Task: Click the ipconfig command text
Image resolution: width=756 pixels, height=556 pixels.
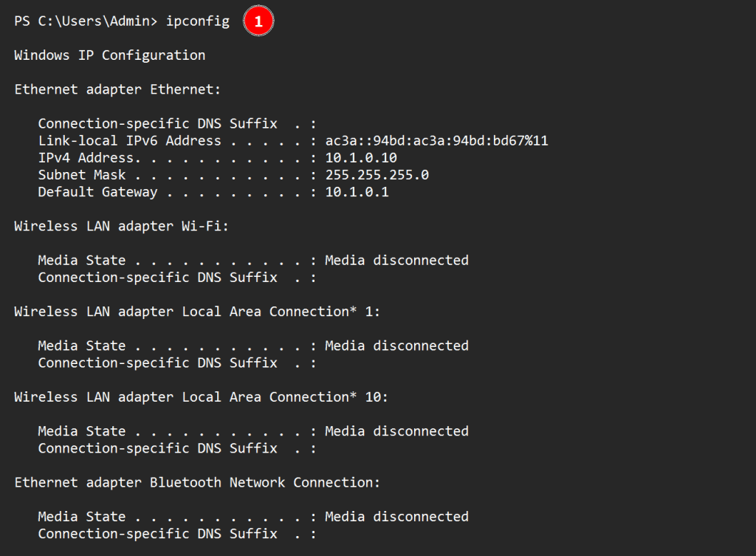Action: [197, 21]
